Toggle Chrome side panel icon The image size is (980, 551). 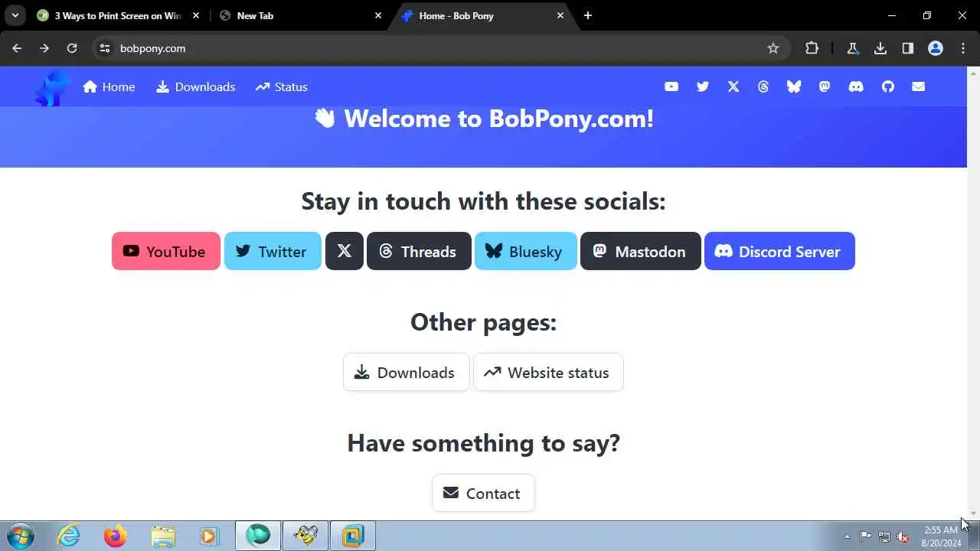908,48
